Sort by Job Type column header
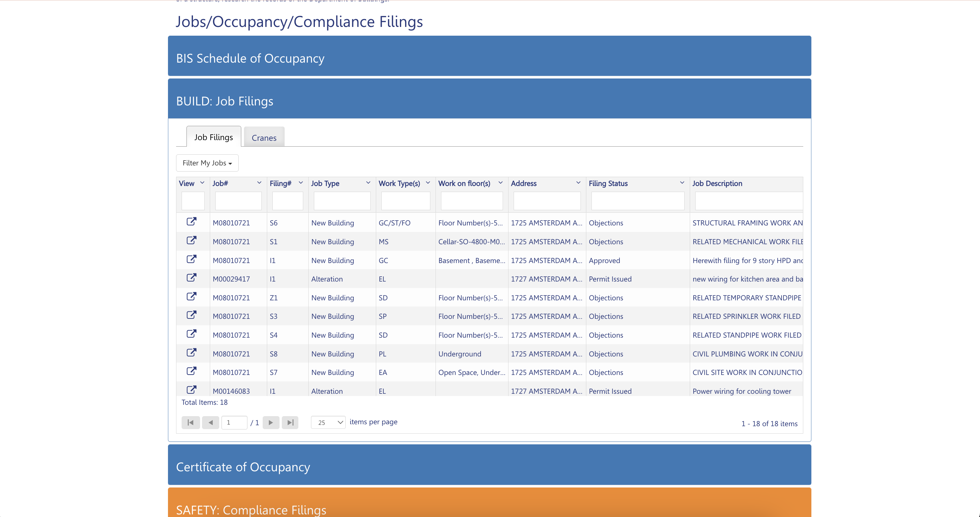This screenshot has width=980, height=517. click(325, 183)
